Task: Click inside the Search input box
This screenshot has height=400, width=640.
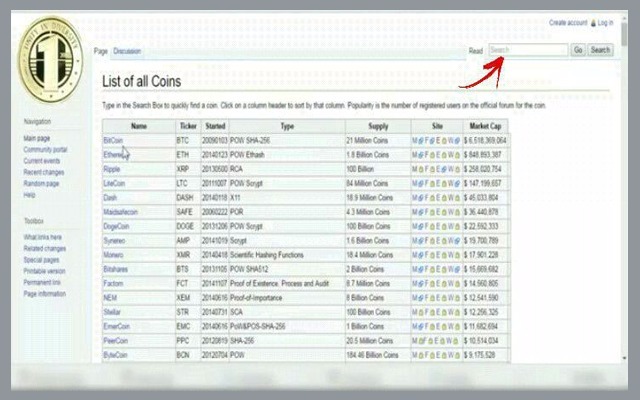Action: coord(528,50)
